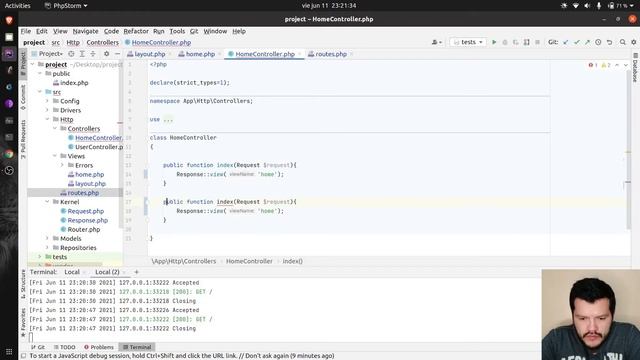640x360 pixels.
Task: Go to the next highlighted problem arrow
Action: 626,65
